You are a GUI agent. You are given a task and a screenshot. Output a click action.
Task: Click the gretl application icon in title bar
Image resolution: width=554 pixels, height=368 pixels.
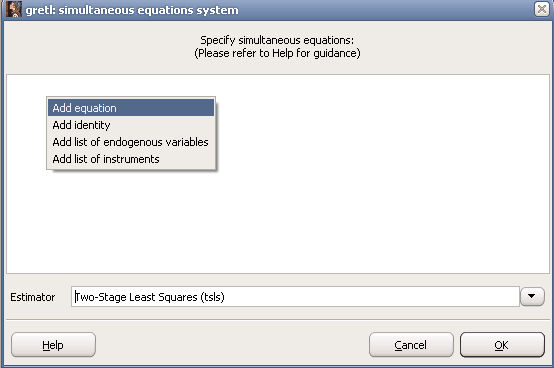tap(14, 9)
